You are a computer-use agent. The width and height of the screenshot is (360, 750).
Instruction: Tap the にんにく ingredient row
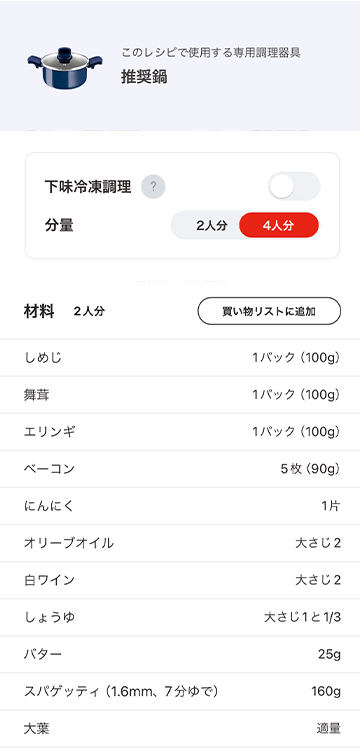(180, 506)
